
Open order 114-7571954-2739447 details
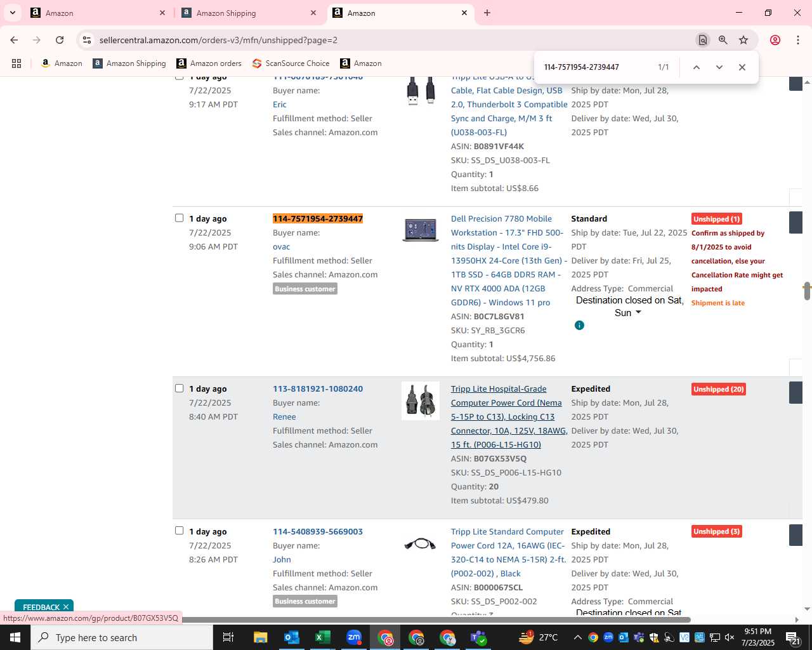point(318,218)
